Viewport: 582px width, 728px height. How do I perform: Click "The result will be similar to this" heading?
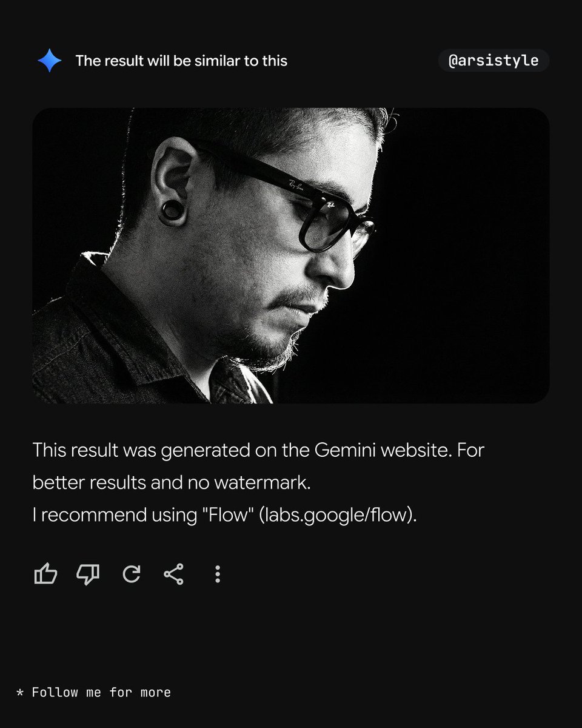pos(181,61)
